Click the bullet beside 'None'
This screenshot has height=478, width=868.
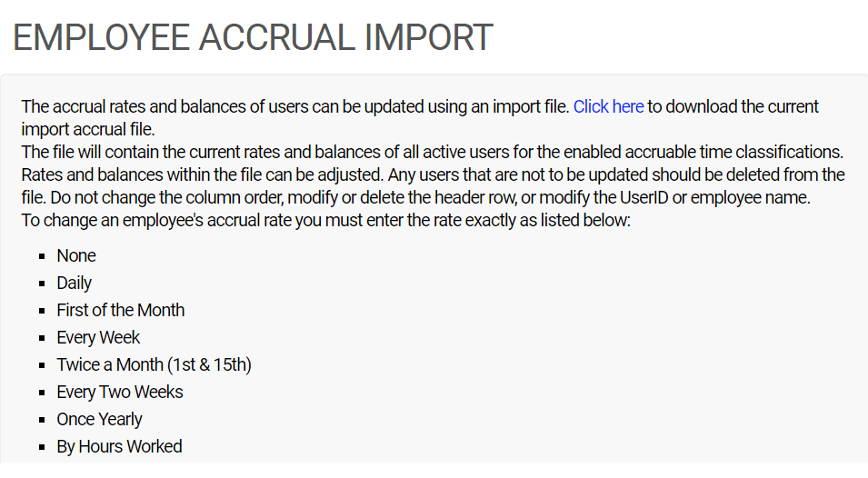pyautogui.click(x=42, y=256)
